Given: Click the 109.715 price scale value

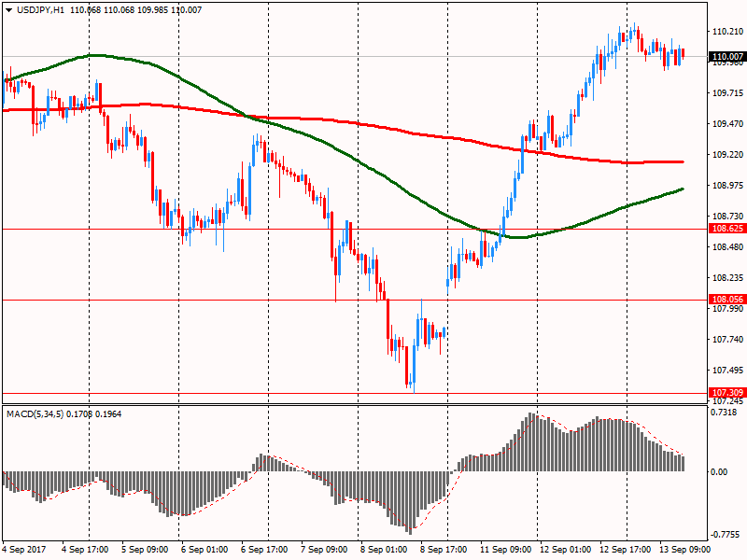Looking at the screenshot, I should (x=727, y=92).
